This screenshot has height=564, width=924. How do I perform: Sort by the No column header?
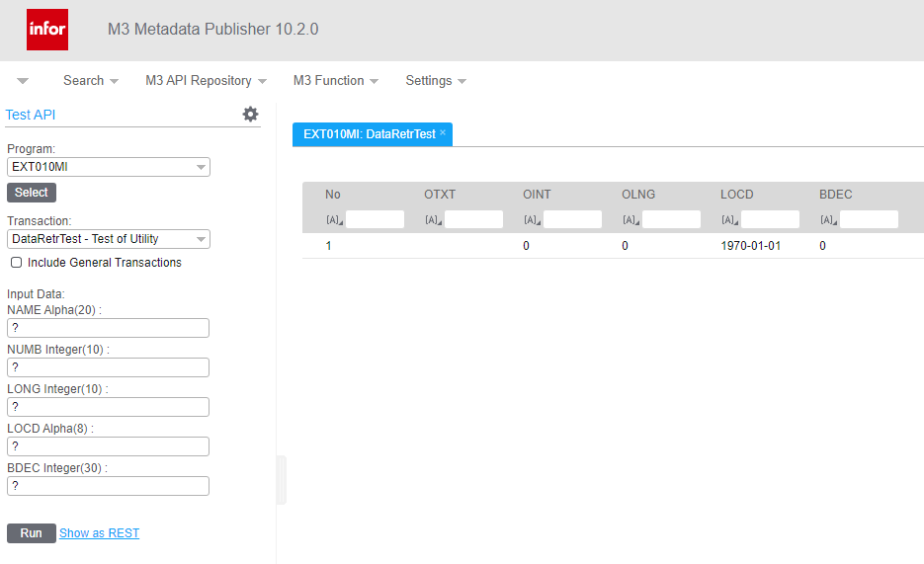pyautogui.click(x=333, y=195)
